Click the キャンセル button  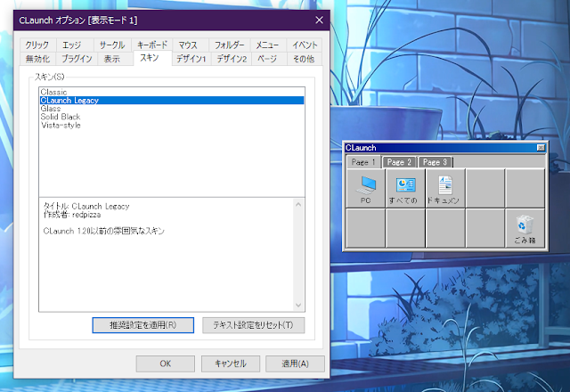pos(231,363)
